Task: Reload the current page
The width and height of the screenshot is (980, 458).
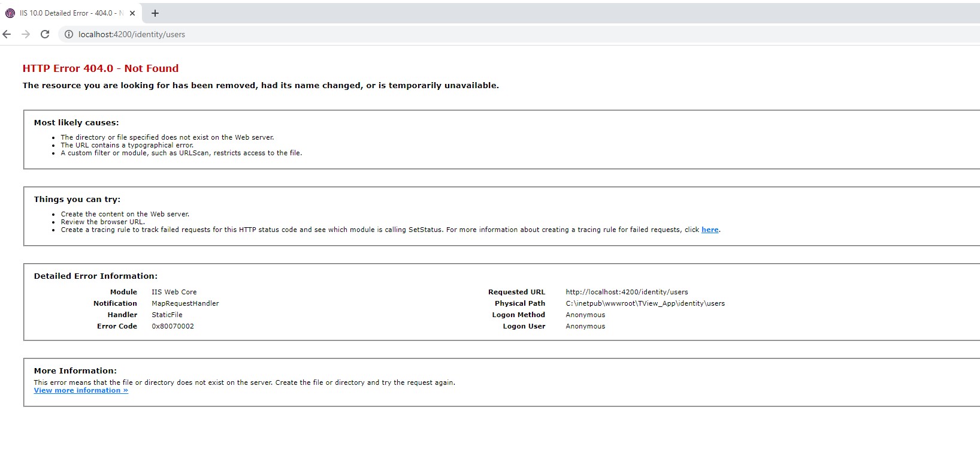Action: click(45, 34)
